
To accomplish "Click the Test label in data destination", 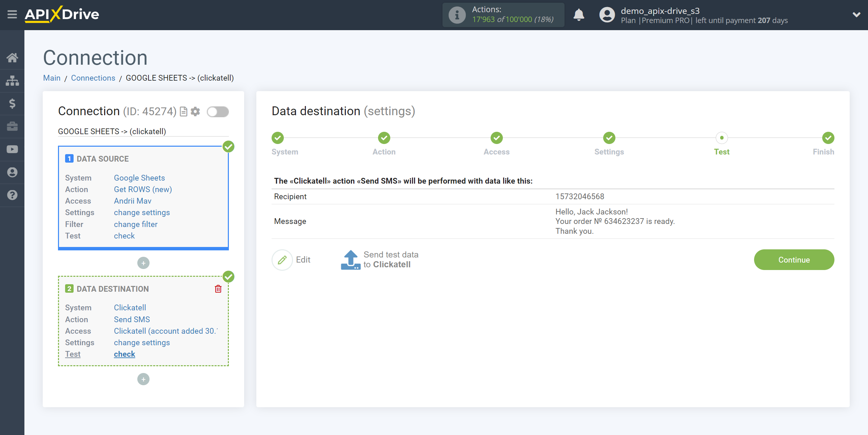I will [x=73, y=354].
